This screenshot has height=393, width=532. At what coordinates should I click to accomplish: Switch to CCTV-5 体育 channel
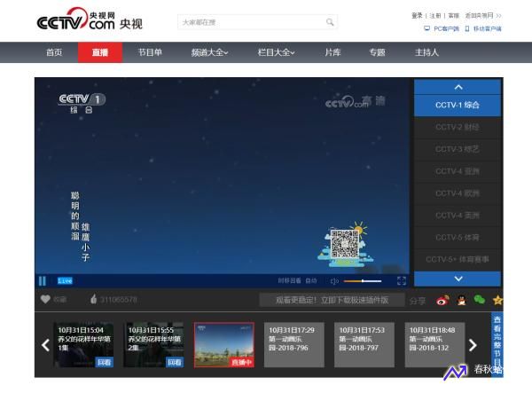coord(458,238)
